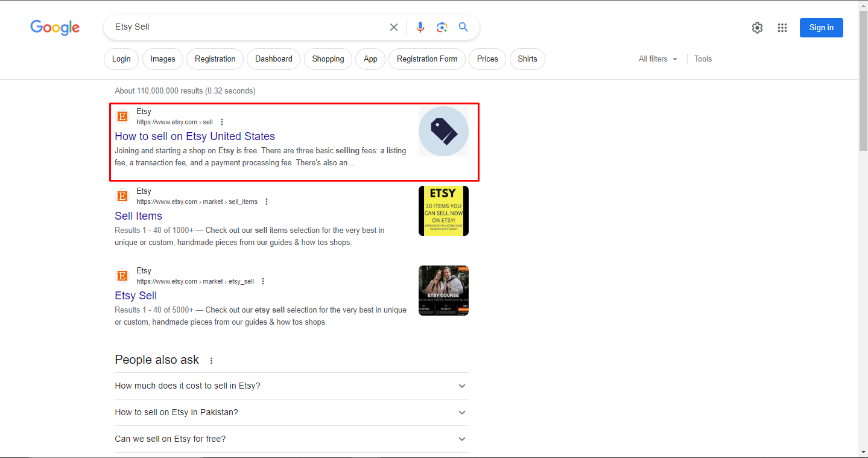Open the 'People also ask' options menu
868x458 pixels.
pos(211,361)
